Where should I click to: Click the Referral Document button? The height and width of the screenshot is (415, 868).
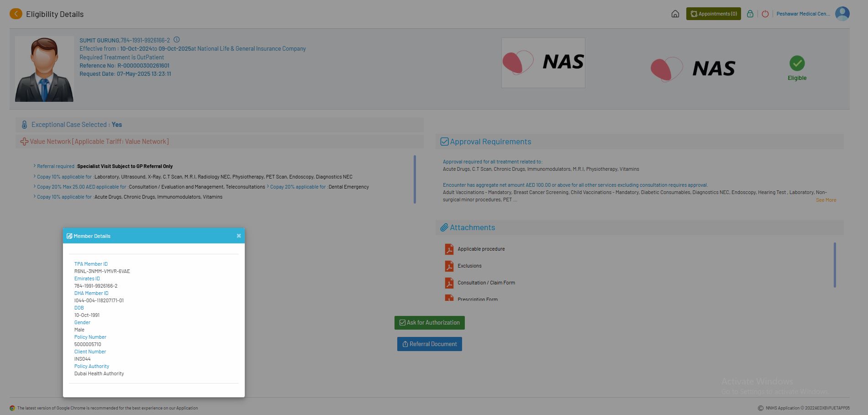(x=430, y=344)
